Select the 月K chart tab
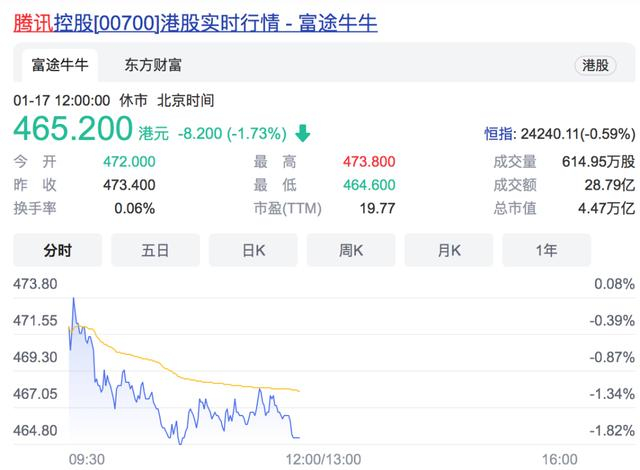The height and width of the screenshot is (470, 640). point(449,250)
